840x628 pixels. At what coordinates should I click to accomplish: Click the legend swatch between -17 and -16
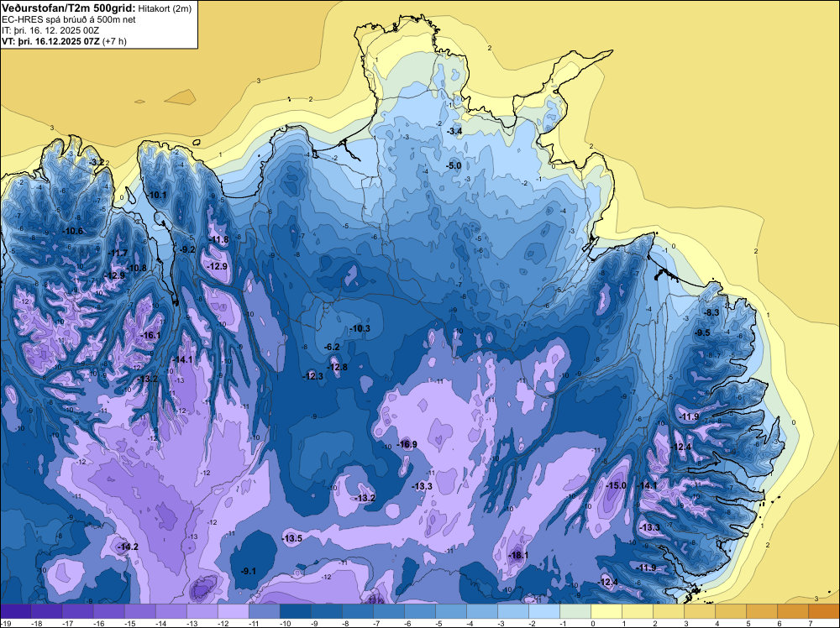pos(77,611)
